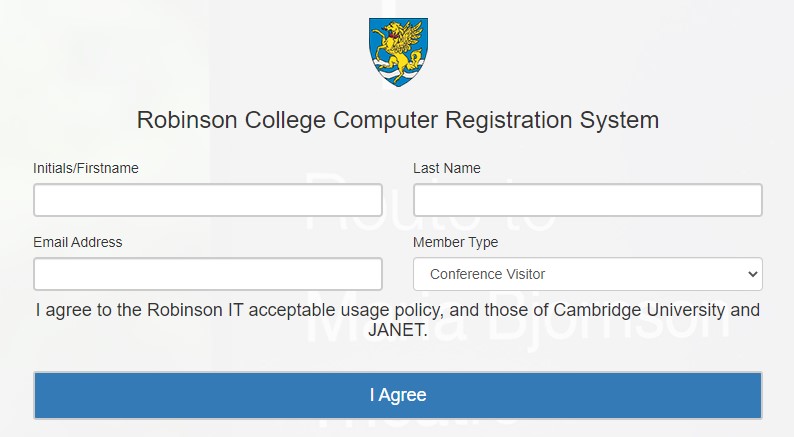Focus the Last Name text field
Viewport: 794px width, 437px height.
(587, 200)
